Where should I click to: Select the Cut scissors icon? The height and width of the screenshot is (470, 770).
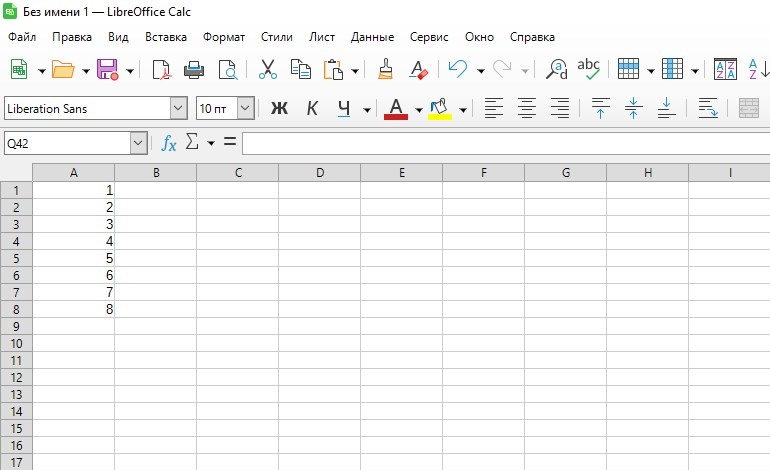pos(267,69)
